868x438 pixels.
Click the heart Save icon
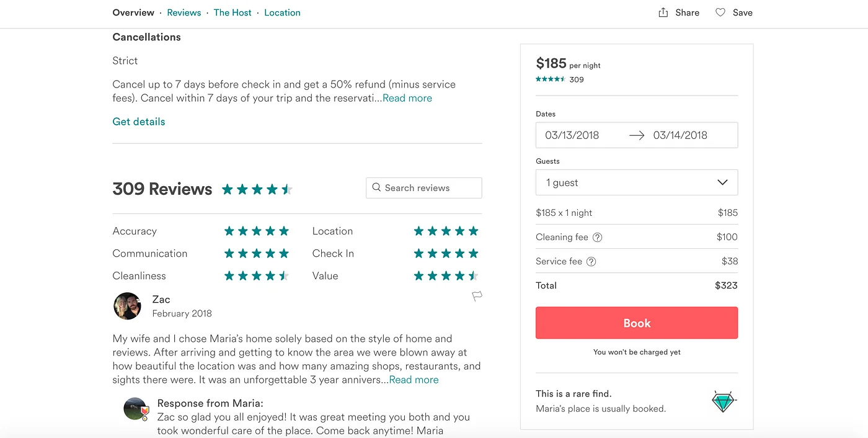pos(720,12)
